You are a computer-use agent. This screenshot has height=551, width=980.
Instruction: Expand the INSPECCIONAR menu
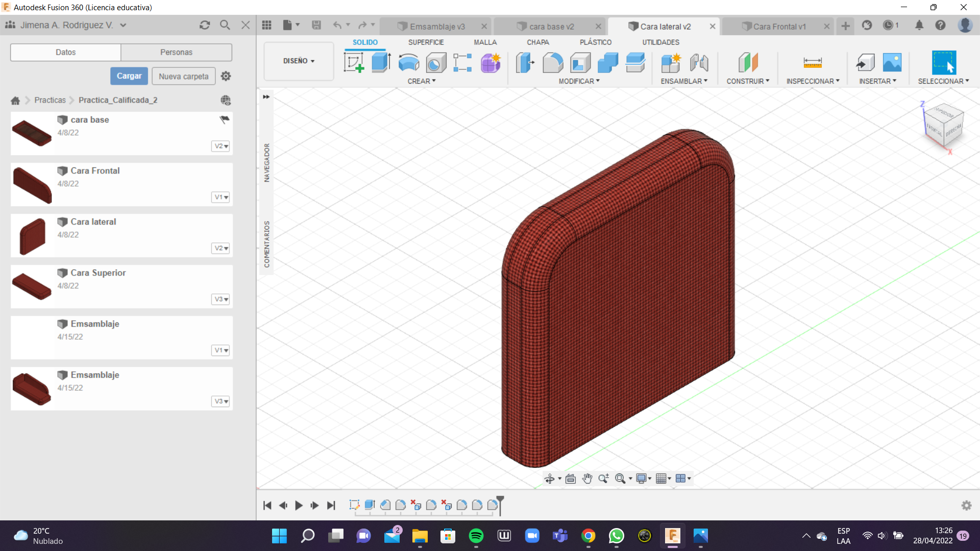point(813,81)
